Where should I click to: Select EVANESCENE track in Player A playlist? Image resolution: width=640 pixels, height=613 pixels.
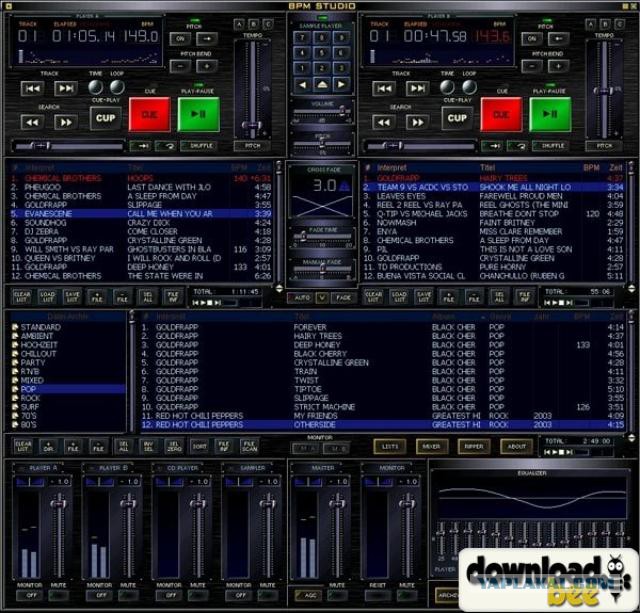[141, 214]
